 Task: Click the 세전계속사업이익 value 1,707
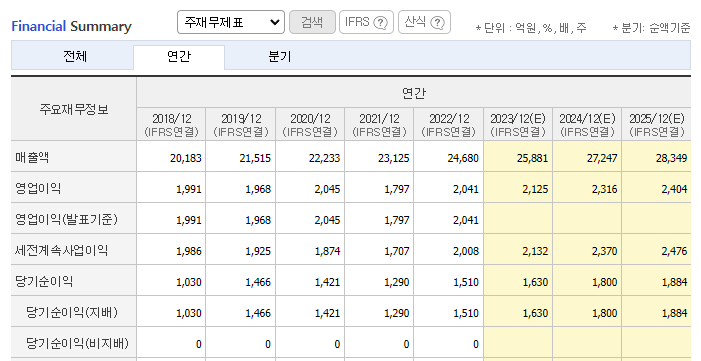397,251
